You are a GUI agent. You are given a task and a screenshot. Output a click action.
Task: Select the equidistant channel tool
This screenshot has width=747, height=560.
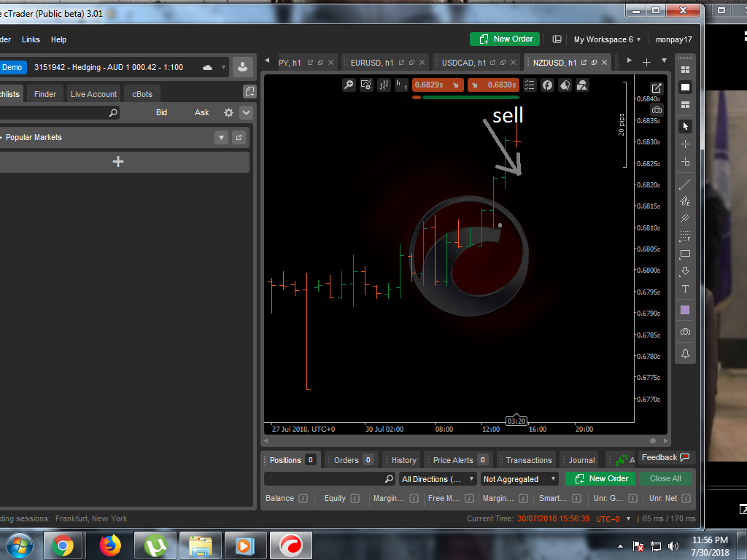coord(685,201)
